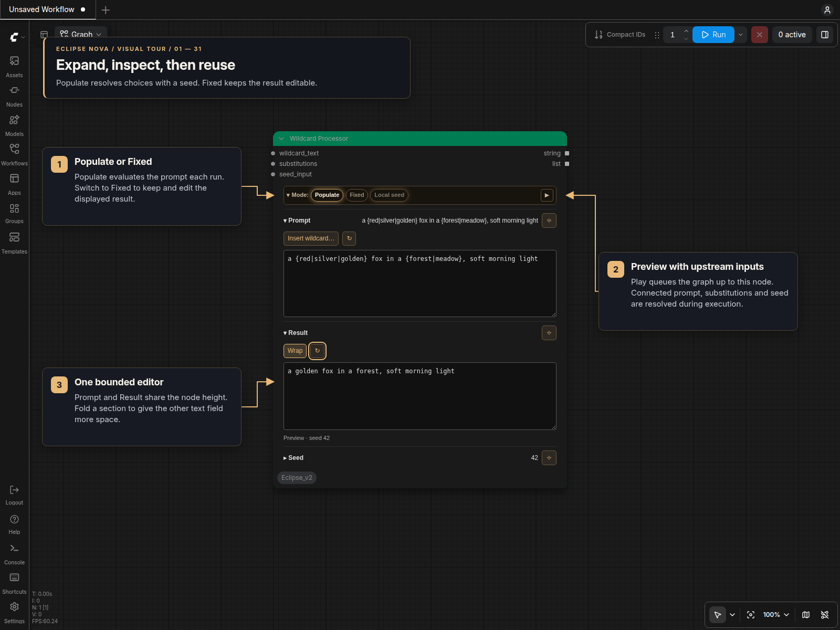Open the Assets sidebar panel
Viewport: 840px width, 630px height.
(x=14, y=67)
